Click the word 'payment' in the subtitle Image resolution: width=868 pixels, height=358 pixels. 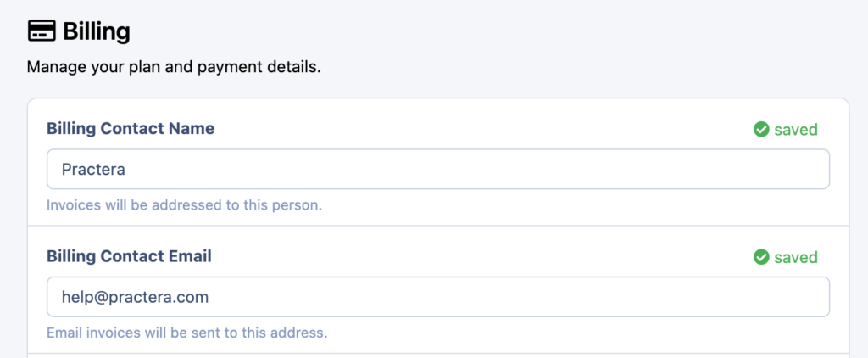coord(225,66)
